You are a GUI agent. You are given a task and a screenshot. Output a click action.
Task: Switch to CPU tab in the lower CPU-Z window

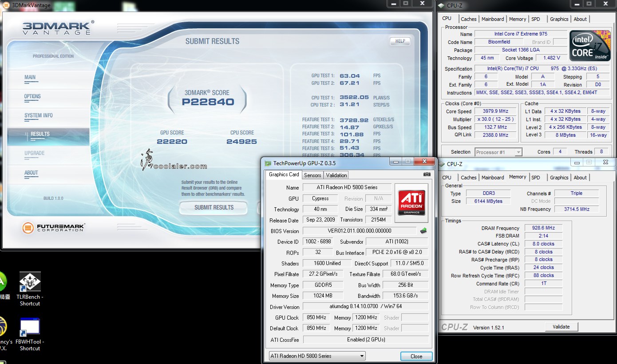(x=447, y=178)
